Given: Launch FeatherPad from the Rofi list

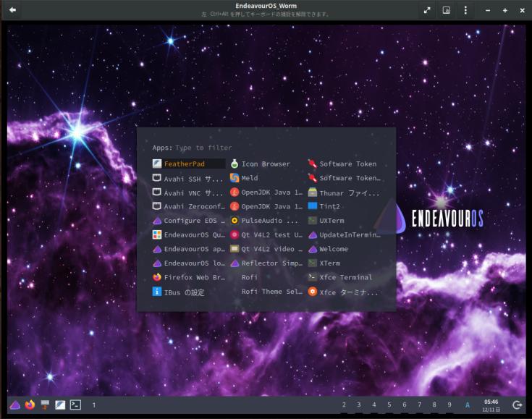Looking at the screenshot, I should (x=189, y=164).
